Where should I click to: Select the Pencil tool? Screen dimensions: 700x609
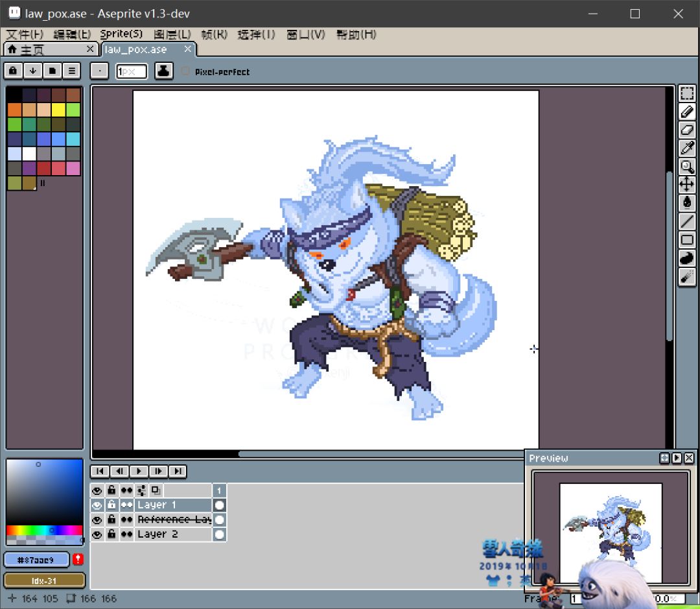[686, 112]
